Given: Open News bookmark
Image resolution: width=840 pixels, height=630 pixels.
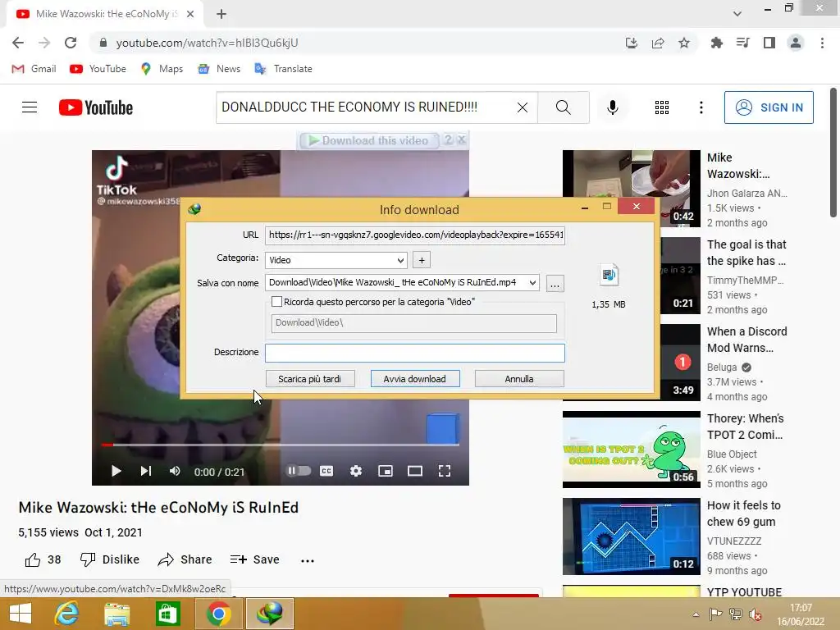Looking at the screenshot, I should click(x=219, y=69).
